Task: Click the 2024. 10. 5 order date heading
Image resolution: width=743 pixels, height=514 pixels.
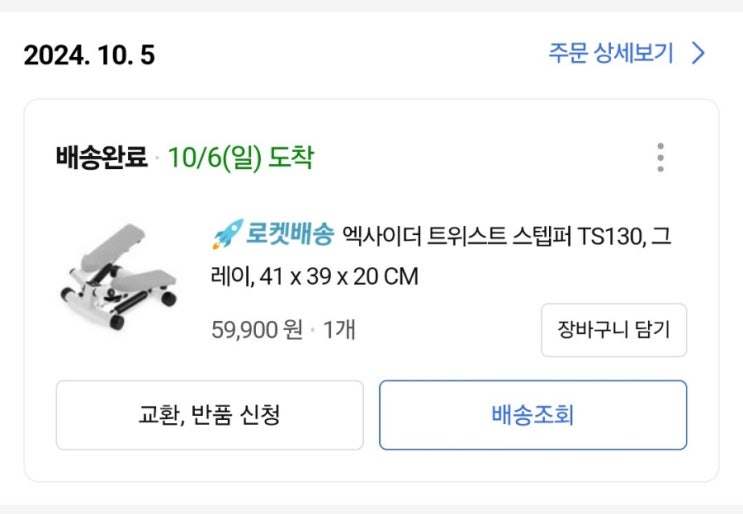Action: 90,55
